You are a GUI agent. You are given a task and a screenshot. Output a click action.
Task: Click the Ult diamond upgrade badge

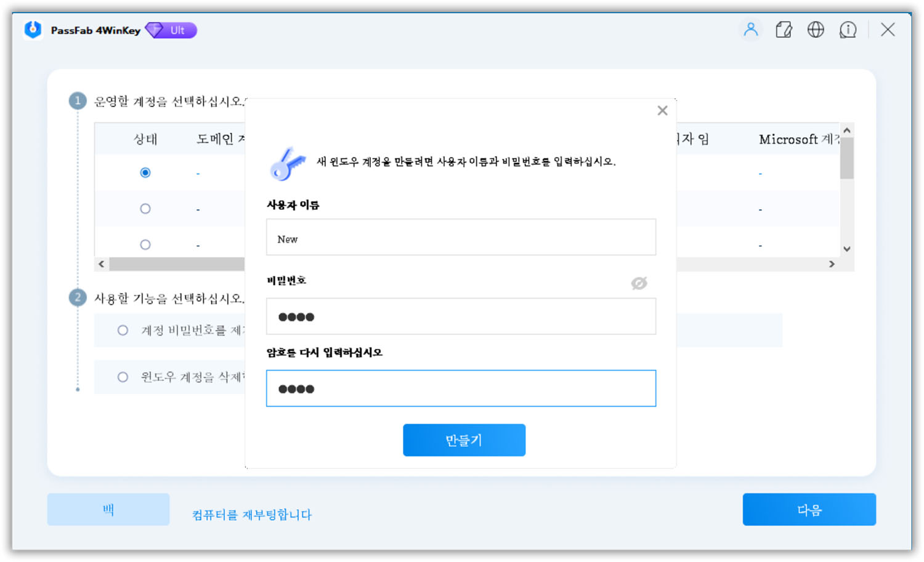(x=171, y=30)
